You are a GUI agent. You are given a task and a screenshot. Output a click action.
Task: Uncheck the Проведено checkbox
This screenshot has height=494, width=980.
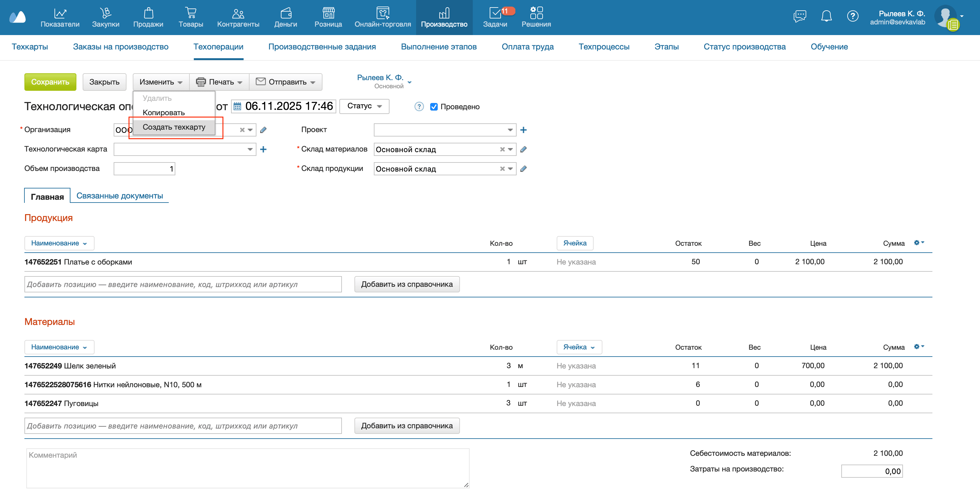coord(434,107)
